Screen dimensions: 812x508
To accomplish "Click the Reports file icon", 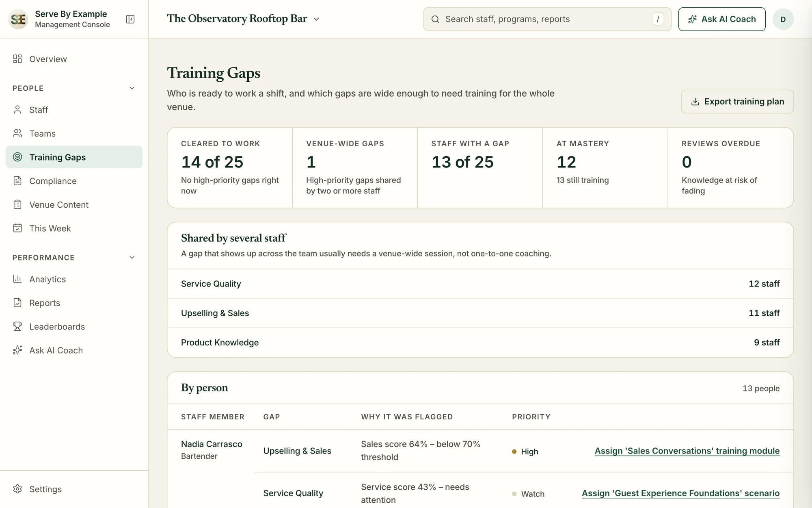I will (17, 303).
